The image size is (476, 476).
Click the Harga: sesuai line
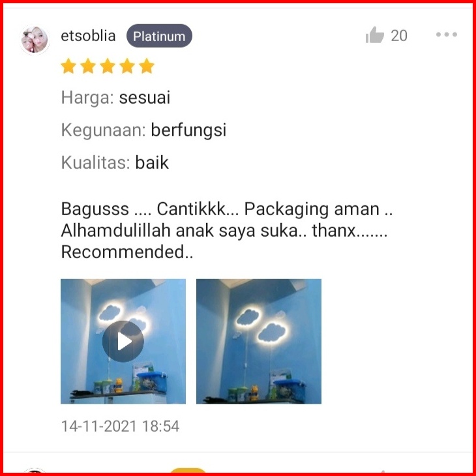coord(115,98)
